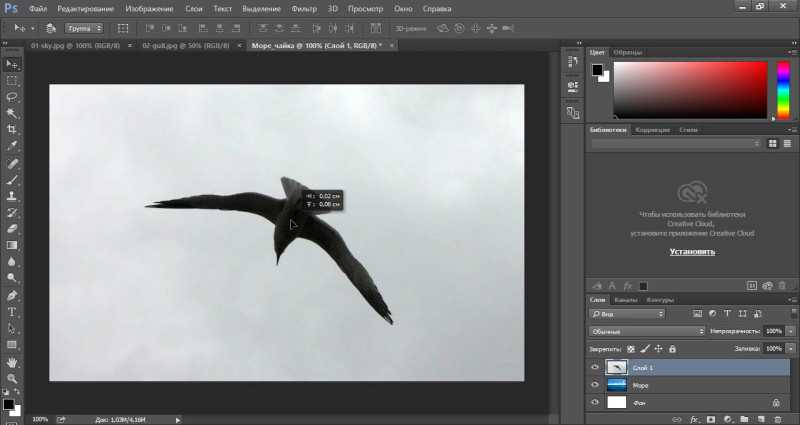Click the Установить link

(x=692, y=252)
